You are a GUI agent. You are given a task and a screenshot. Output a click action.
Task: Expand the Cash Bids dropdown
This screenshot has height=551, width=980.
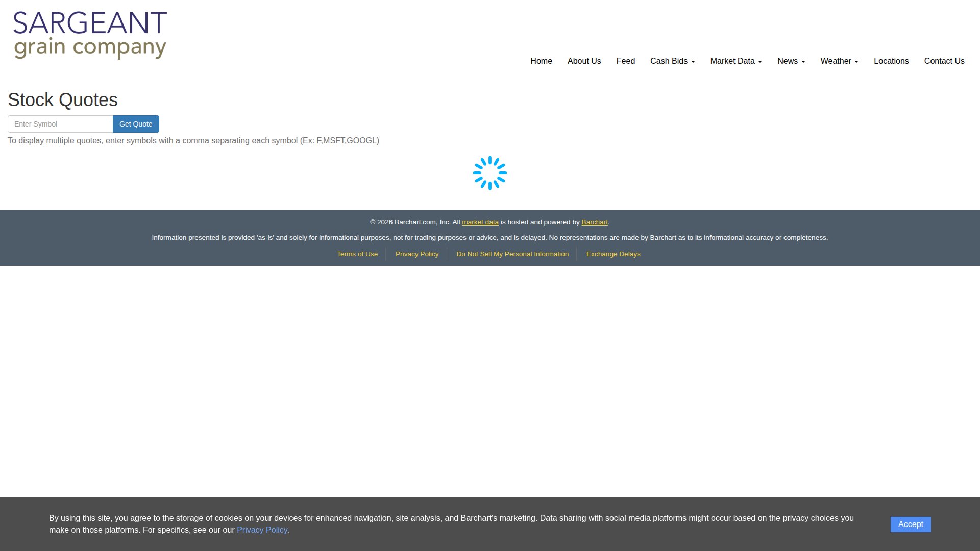pos(672,61)
